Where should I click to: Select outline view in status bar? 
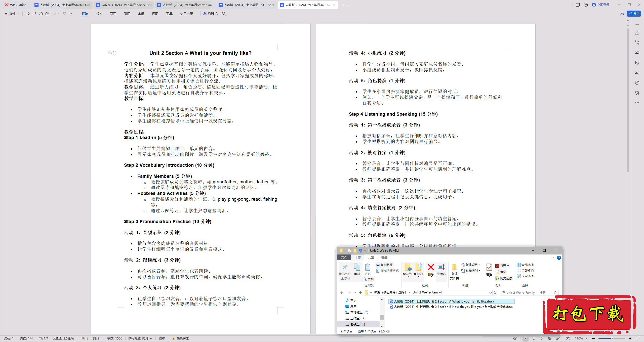pyautogui.click(x=533, y=338)
